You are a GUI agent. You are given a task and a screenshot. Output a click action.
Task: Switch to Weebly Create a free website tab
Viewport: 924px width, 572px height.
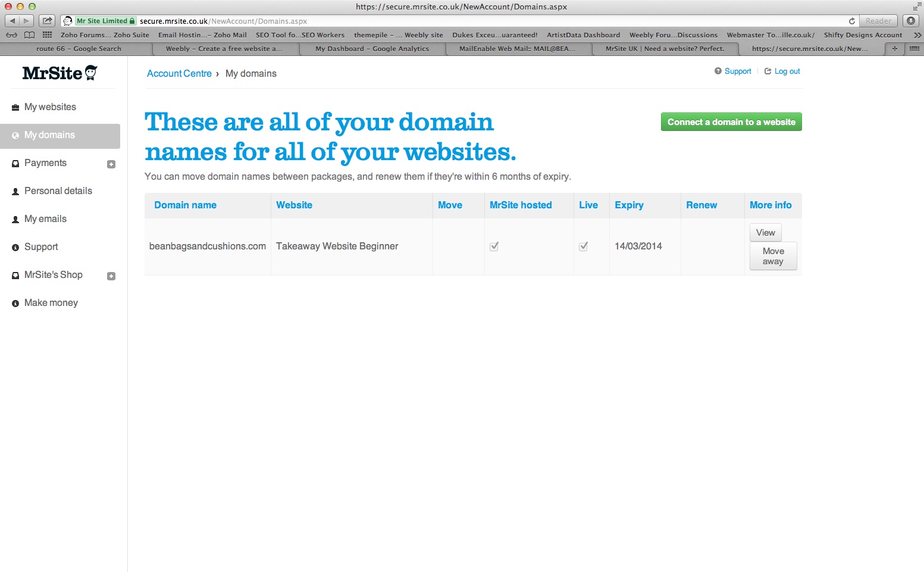(224, 49)
